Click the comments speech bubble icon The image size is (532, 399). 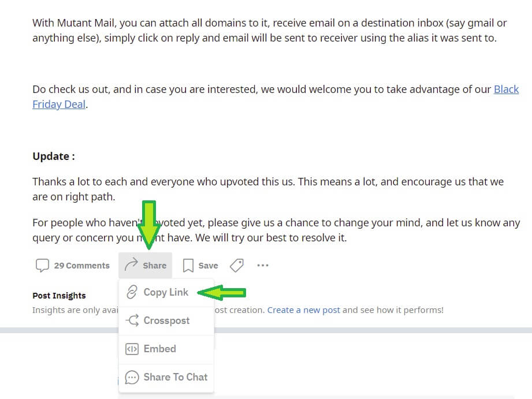42,265
